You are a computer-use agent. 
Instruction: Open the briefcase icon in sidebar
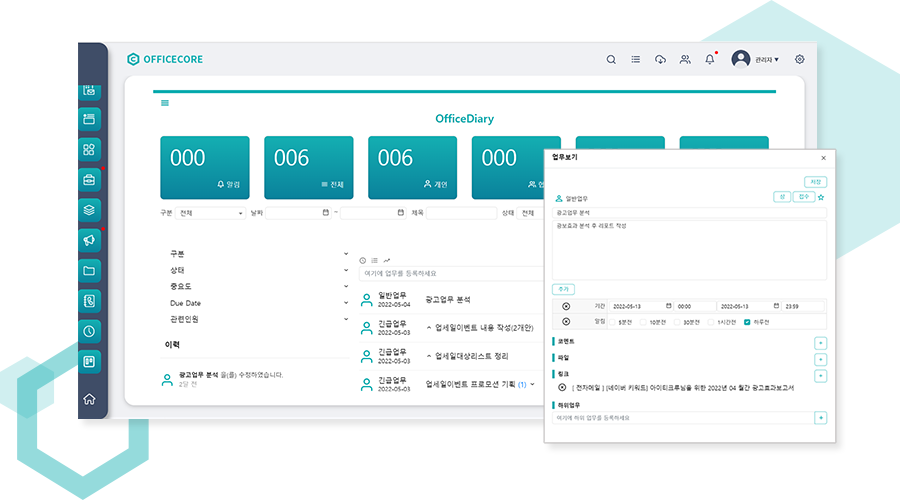point(90,180)
